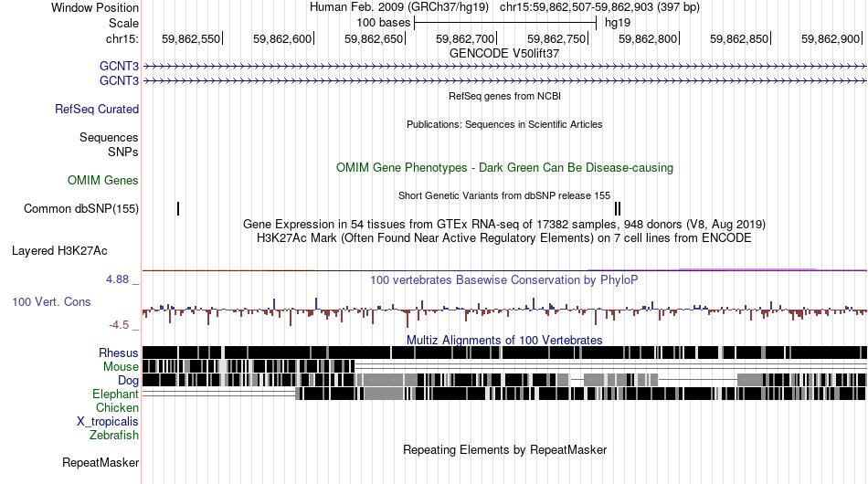Open Common dbSNP(155) track label
Screen dimensions: 868x484
tap(81, 208)
